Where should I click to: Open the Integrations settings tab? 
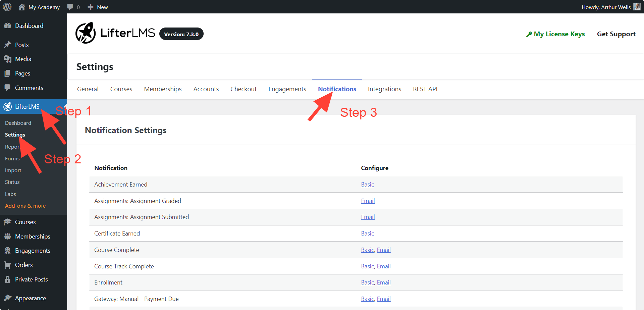coord(384,89)
